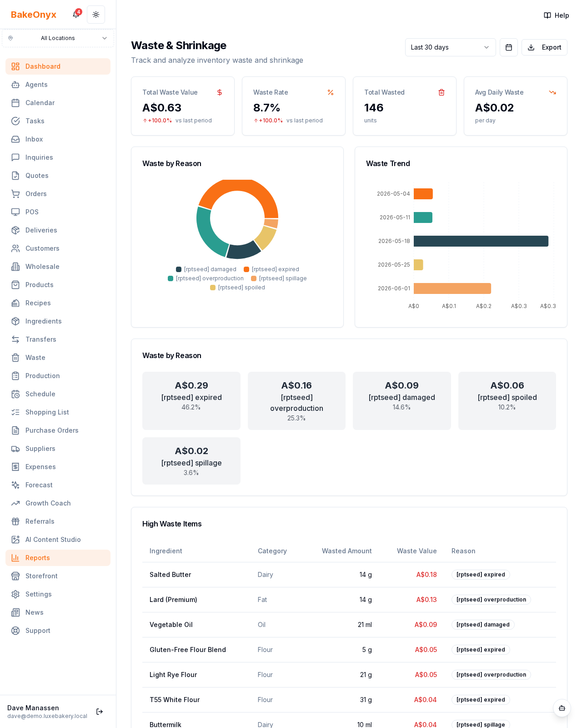
Task: Open the Agents page
Action: 58,85
